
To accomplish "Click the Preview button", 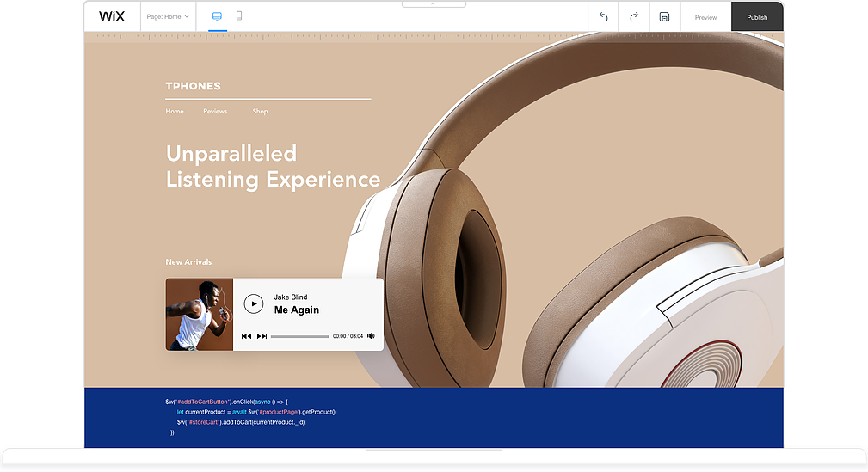I will coord(705,17).
